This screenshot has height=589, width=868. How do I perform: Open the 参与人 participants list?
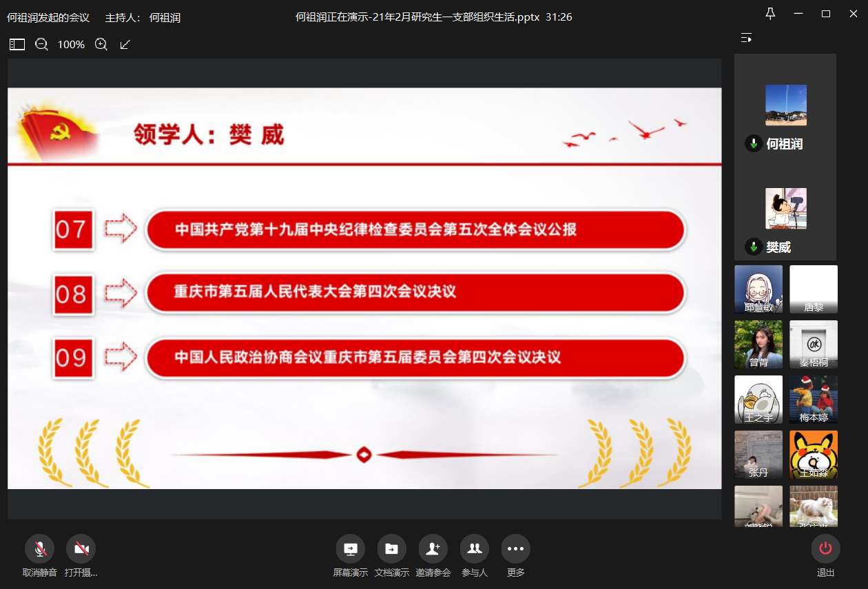coord(474,549)
